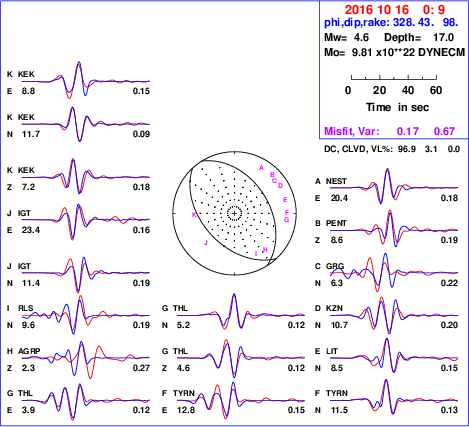469x427 pixels.
Task: Click the GRG N waveform trace
Action: coord(394,272)
